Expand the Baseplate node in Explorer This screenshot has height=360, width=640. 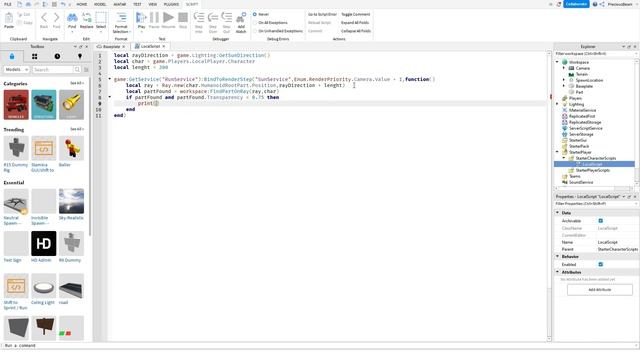(564, 86)
